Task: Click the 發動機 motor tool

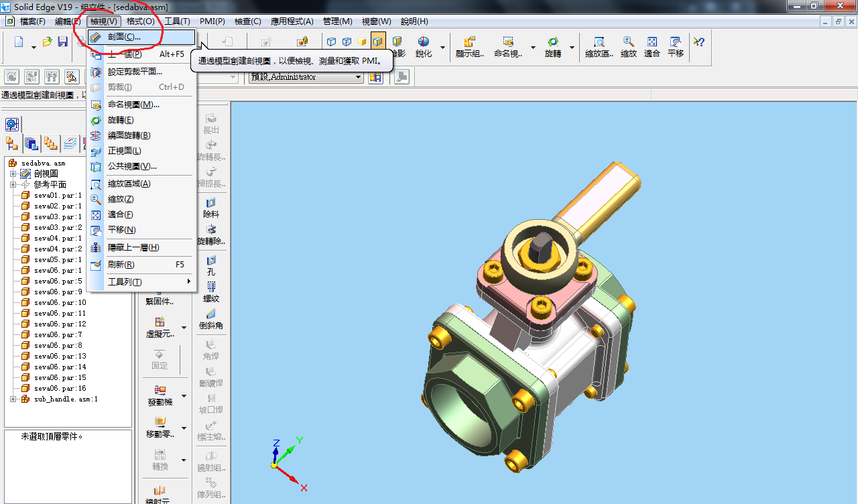Action: click(160, 395)
